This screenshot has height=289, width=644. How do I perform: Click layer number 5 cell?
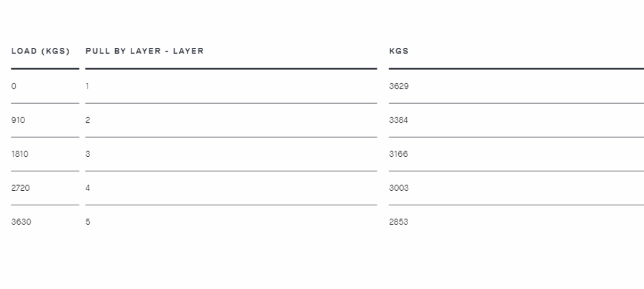click(x=87, y=222)
